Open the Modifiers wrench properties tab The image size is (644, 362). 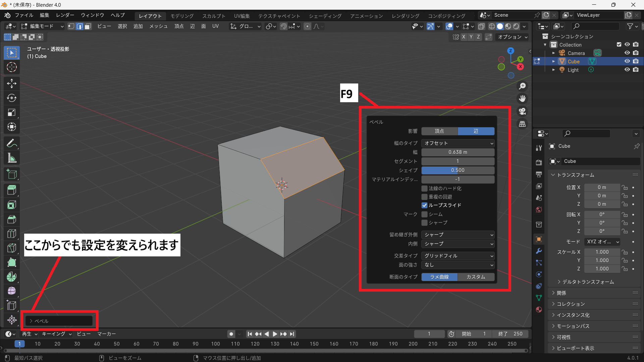[x=539, y=251]
